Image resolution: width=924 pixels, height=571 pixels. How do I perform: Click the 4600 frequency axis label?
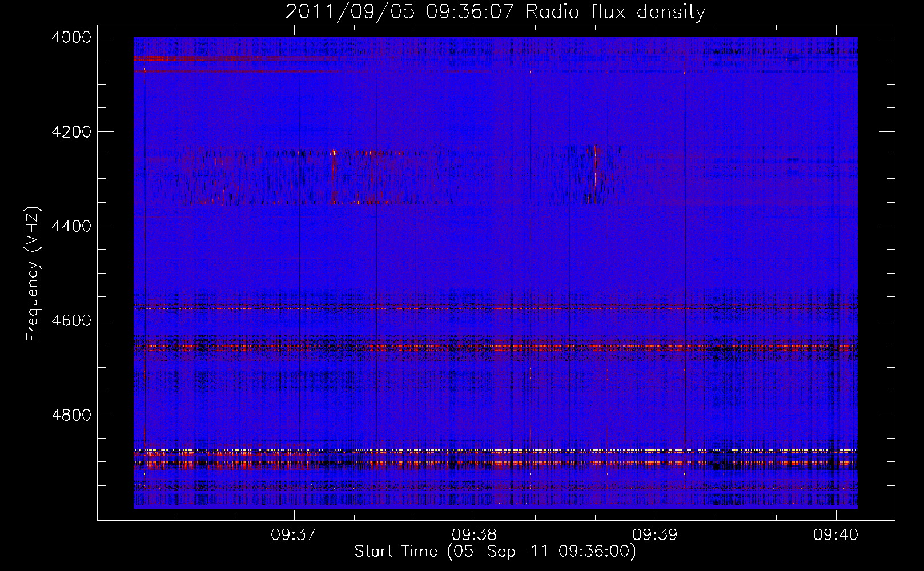pos(71,320)
